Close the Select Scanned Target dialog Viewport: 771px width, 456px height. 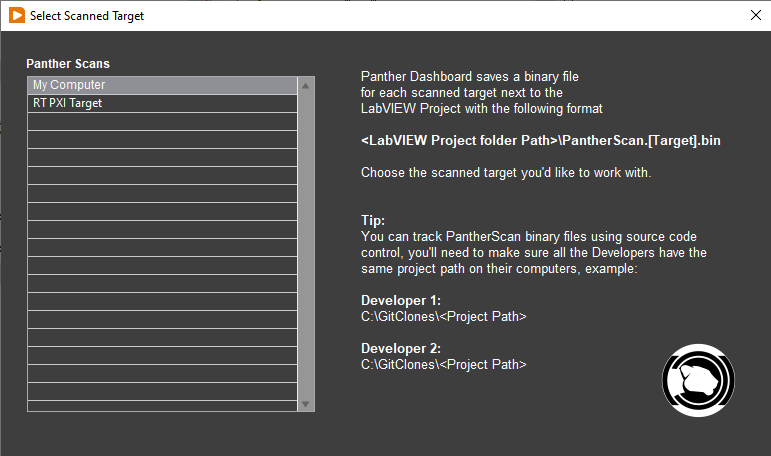pos(756,15)
